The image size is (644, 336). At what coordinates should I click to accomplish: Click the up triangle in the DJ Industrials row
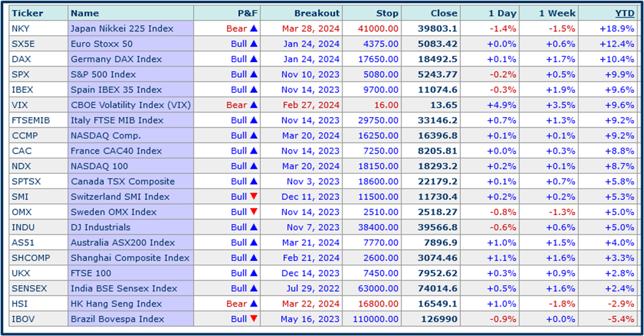254,227
